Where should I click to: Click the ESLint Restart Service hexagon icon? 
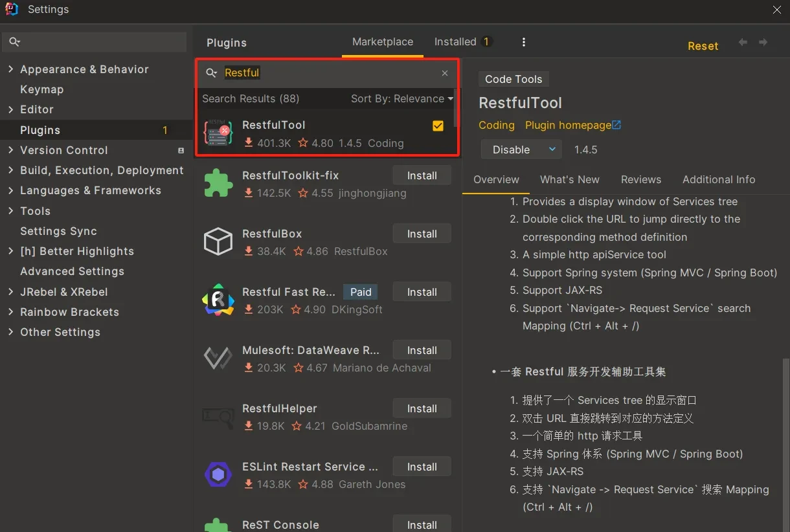[x=218, y=475]
